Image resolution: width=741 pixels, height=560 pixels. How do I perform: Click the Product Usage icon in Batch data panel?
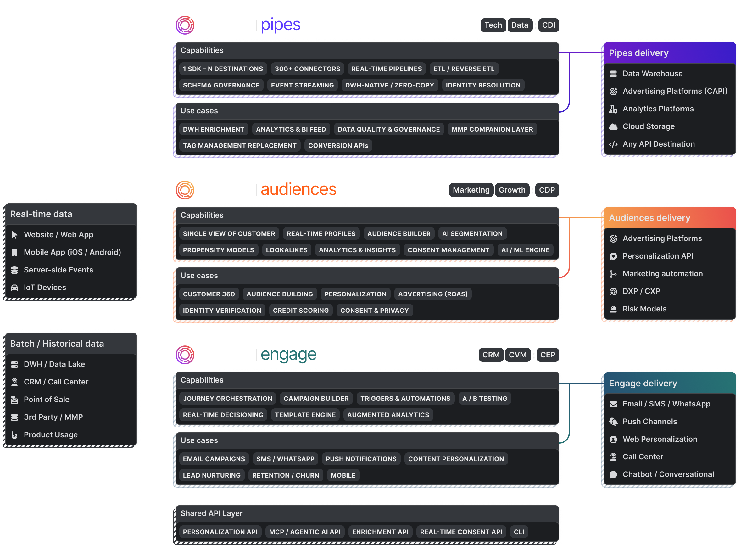15,435
